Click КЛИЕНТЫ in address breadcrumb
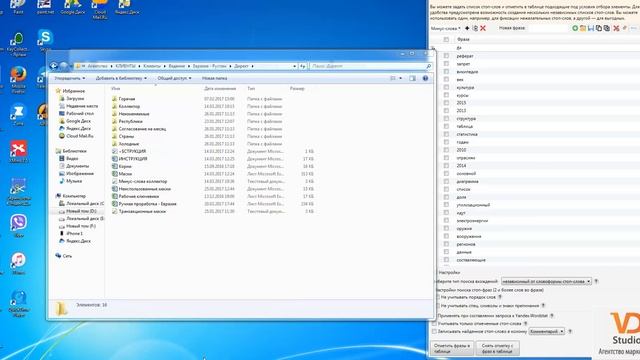This screenshot has width=640, height=360. pos(125,66)
